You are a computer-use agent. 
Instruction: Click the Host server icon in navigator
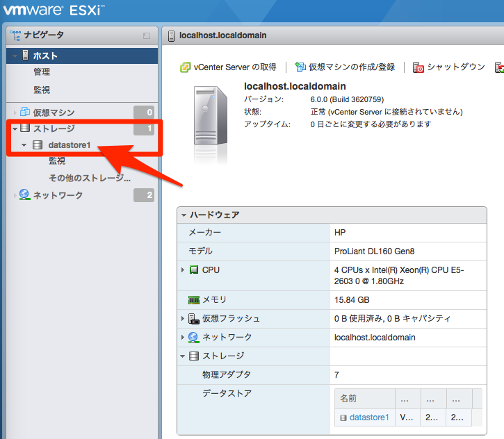[x=26, y=56]
